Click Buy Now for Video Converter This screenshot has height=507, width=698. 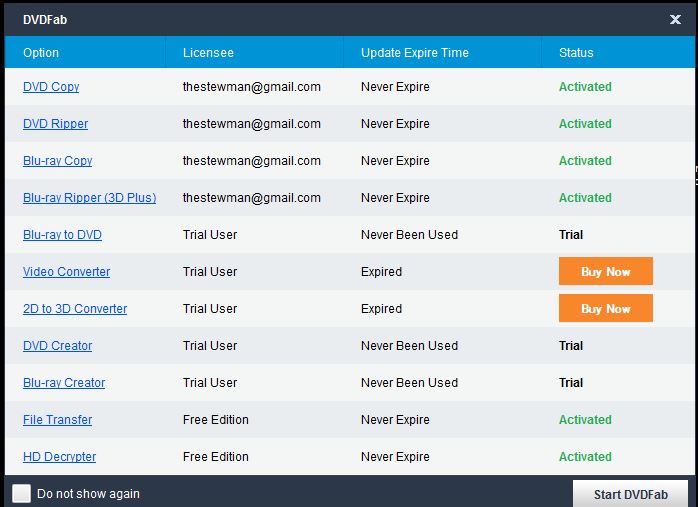point(606,271)
